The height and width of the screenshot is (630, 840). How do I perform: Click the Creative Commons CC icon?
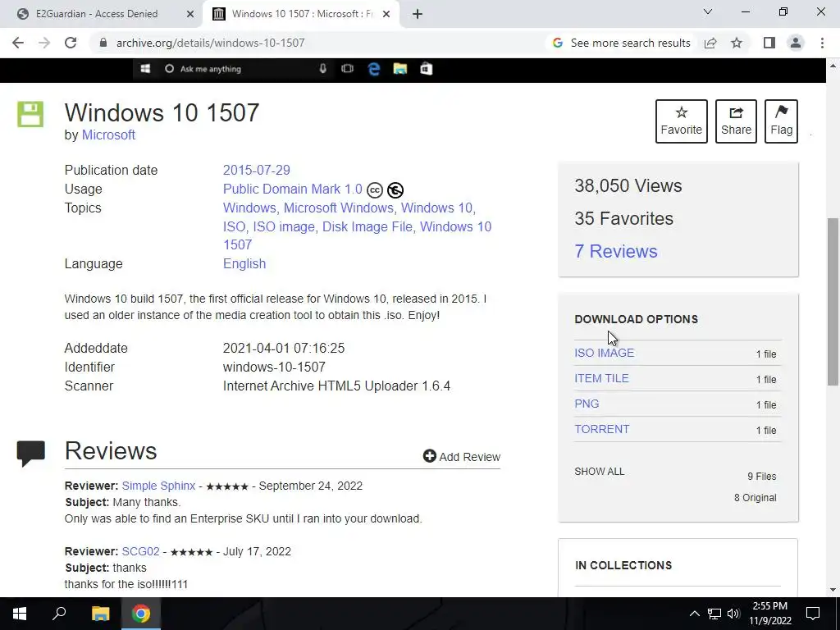[374, 190]
